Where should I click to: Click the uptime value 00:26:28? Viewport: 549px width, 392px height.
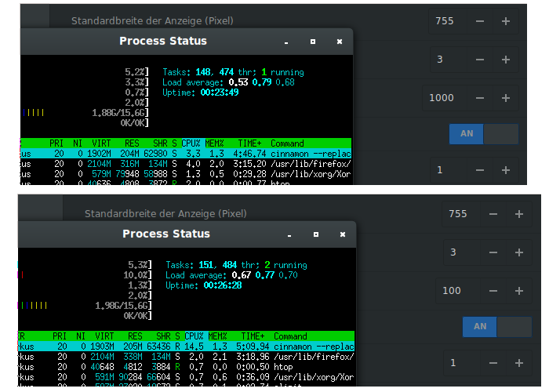point(223,285)
